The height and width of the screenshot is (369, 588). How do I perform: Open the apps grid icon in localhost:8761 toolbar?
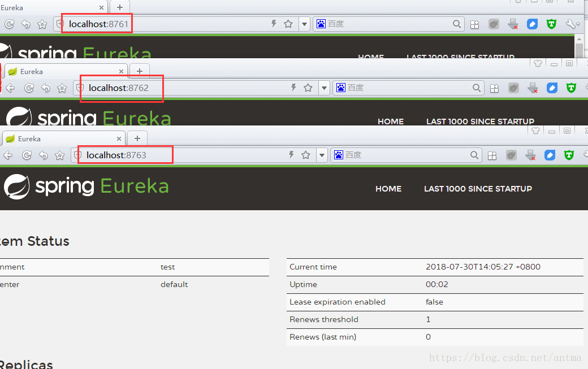coord(475,24)
